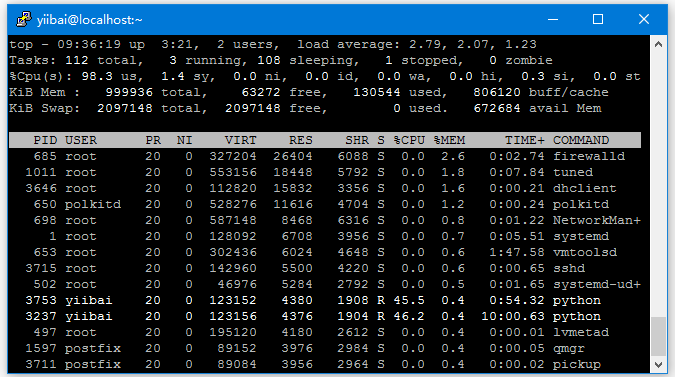The height and width of the screenshot is (377, 675).
Task: Click the %CPU column header
Action: coord(409,140)
